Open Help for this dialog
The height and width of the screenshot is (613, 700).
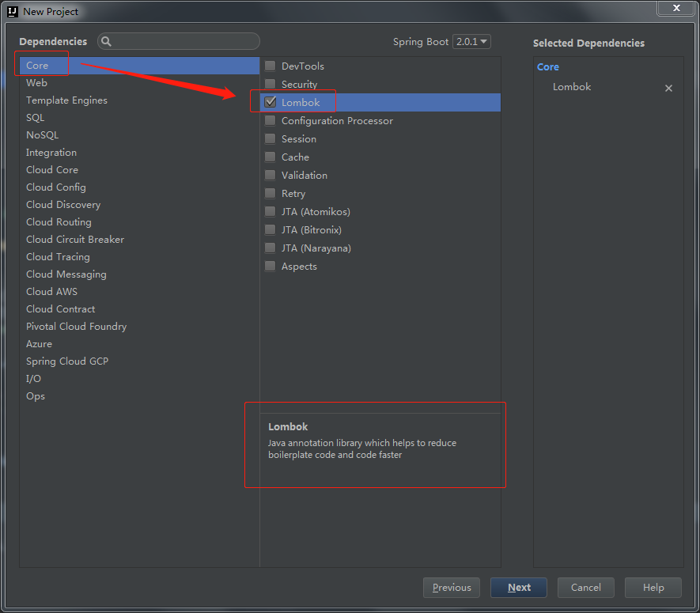pyautogui.click(x=653, y=588)
